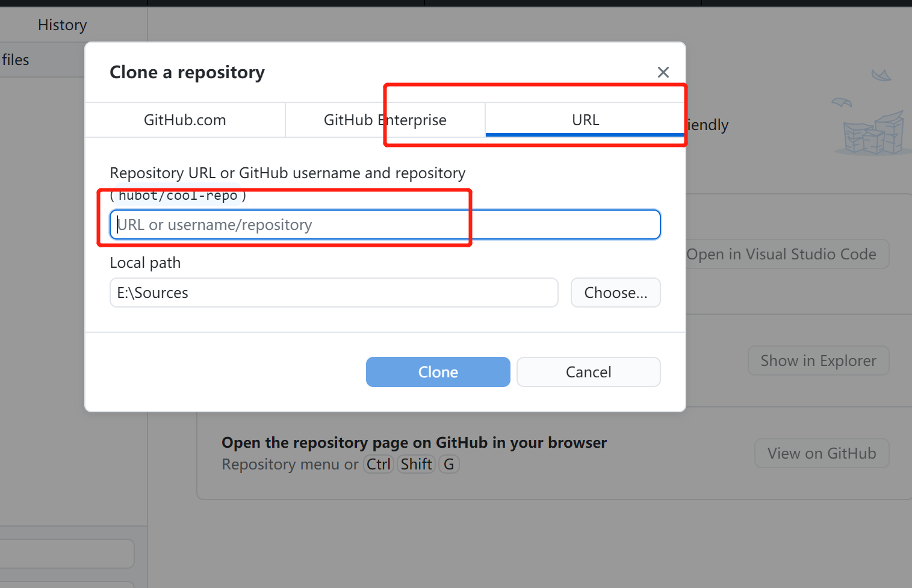This screenshot has height=588, width=912.
Task: Switch to the GitHub.com tab
Action: 184,120
